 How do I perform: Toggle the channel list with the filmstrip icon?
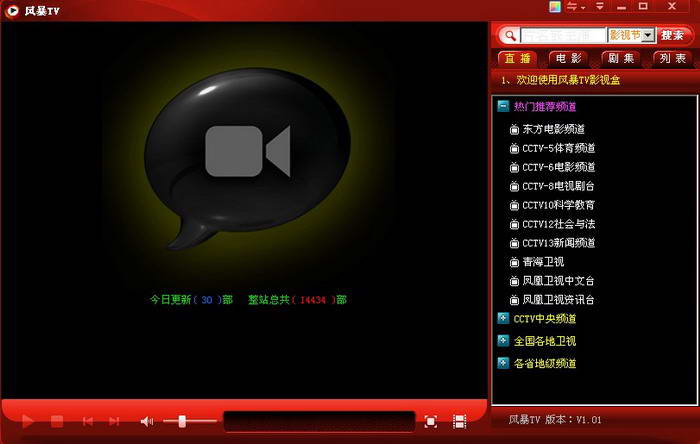[460, 422]
